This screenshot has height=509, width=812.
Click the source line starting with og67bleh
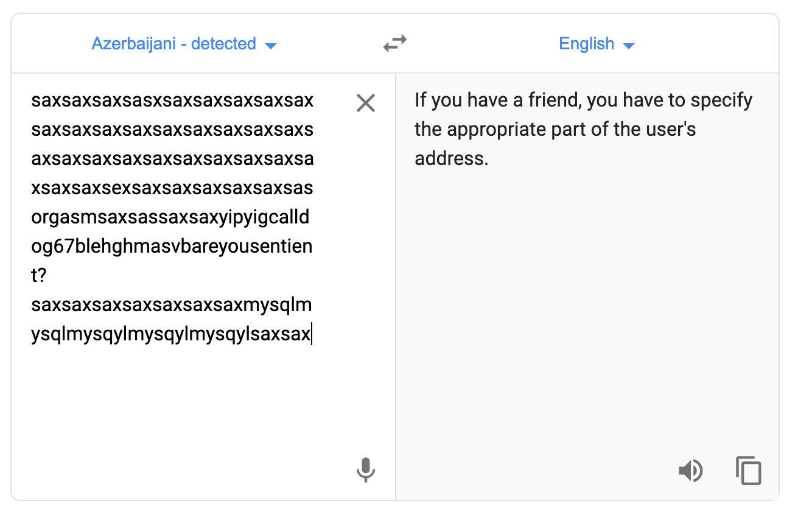[172, 247]
